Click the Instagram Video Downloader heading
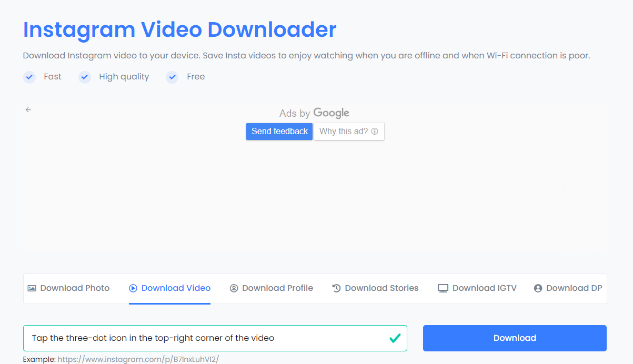Viewport: 633px width, 364px height. coord(180,29)
